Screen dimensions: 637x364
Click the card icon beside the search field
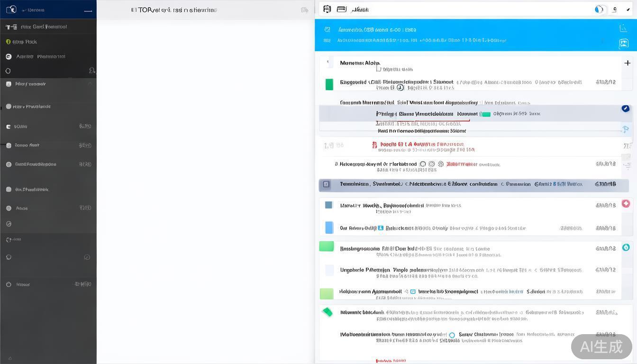tap(342, 9)
